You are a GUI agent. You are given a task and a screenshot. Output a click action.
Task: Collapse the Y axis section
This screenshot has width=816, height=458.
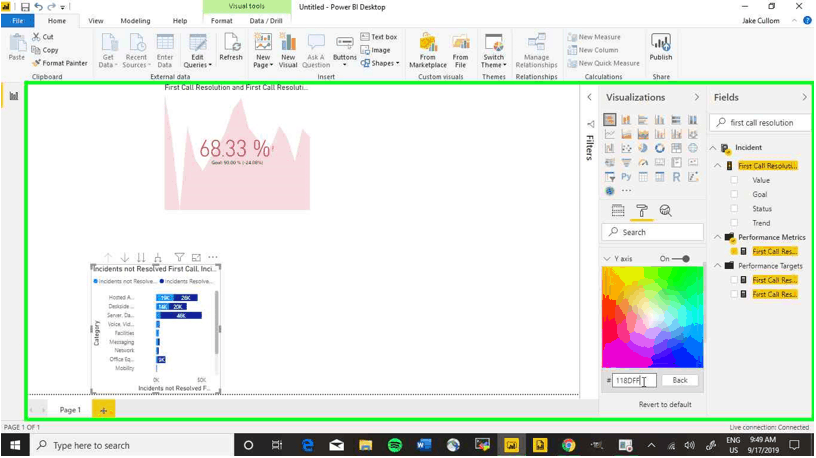(x=607, y=259)
